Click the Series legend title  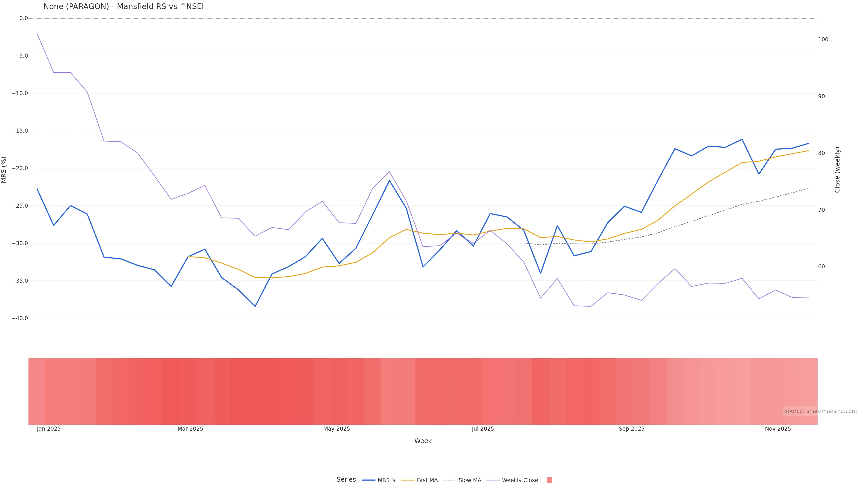click(346, 480)
